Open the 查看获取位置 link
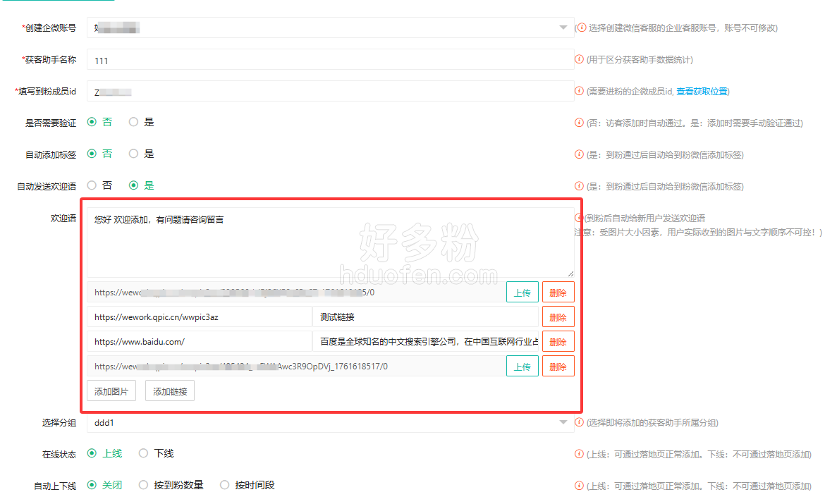This screenshot has height=504, width=825. 702,92
